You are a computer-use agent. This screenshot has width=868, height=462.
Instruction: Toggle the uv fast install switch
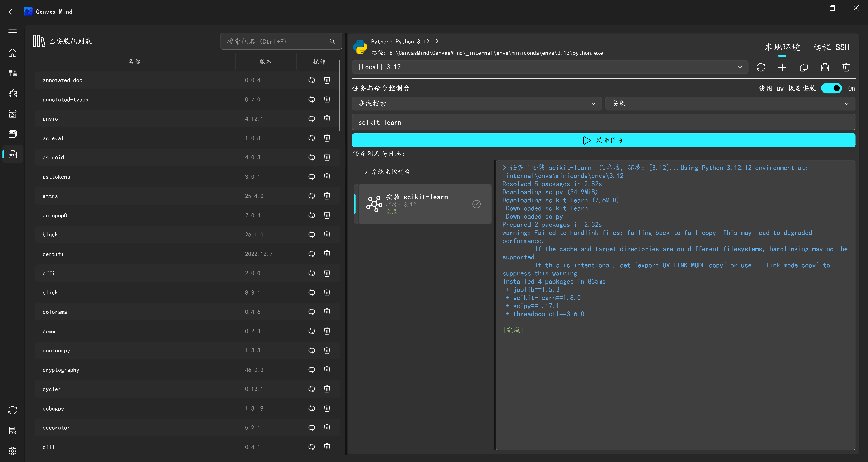[831, 88]
